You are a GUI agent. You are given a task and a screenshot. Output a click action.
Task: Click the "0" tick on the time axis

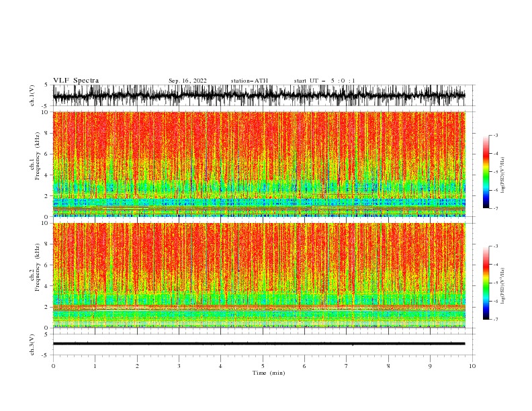[x=53, y=366]
